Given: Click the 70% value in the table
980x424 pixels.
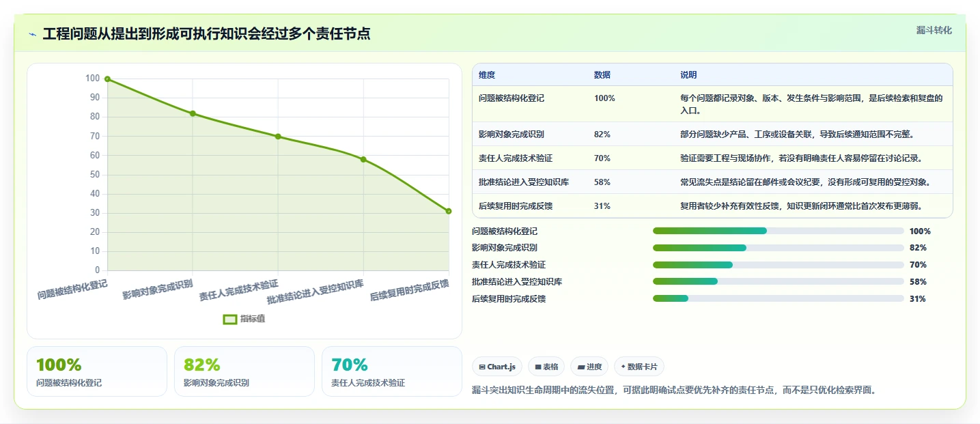Looking at the screenshot, I should 602,158.
